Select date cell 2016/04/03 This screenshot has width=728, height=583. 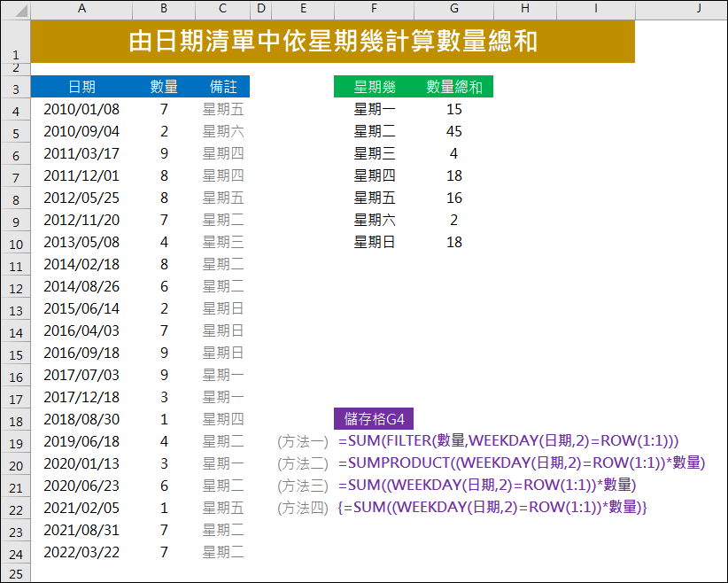(81, 330)
